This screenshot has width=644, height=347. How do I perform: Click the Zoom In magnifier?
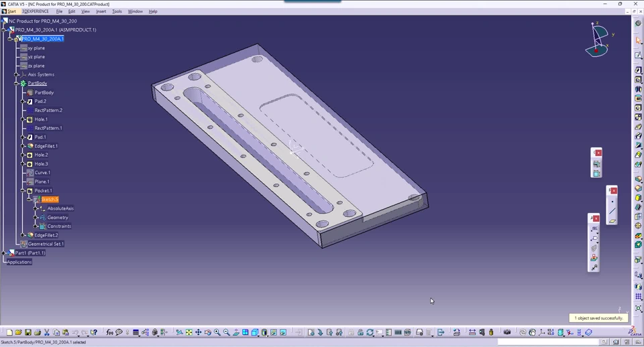[217, 332]
